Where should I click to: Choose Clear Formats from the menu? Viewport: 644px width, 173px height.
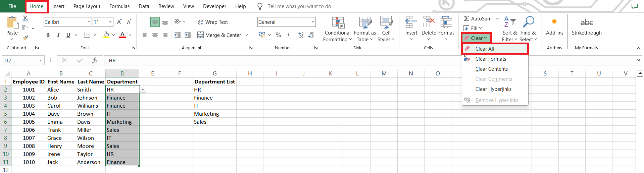(x=495, y=59)
